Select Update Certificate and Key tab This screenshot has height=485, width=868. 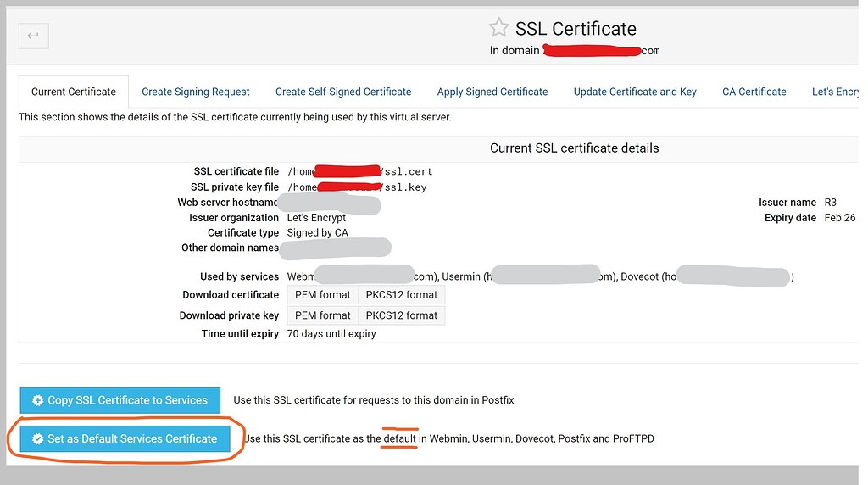point(635,92)
